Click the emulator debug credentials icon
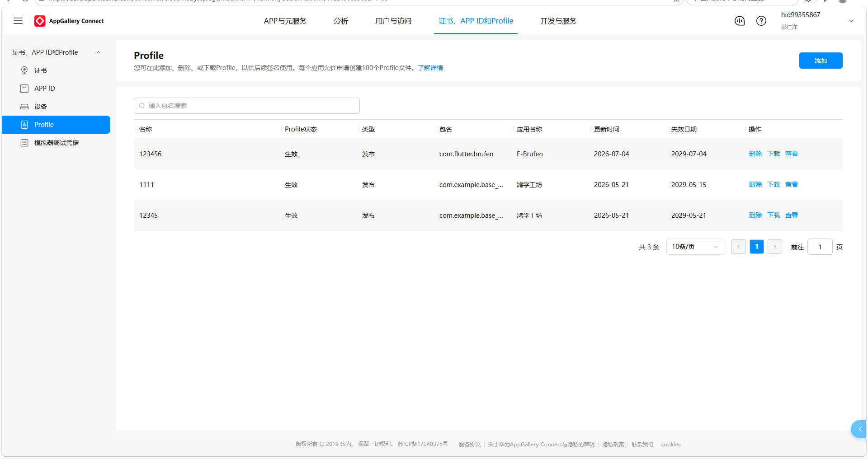Screen dimensions: 868x459 24,143
